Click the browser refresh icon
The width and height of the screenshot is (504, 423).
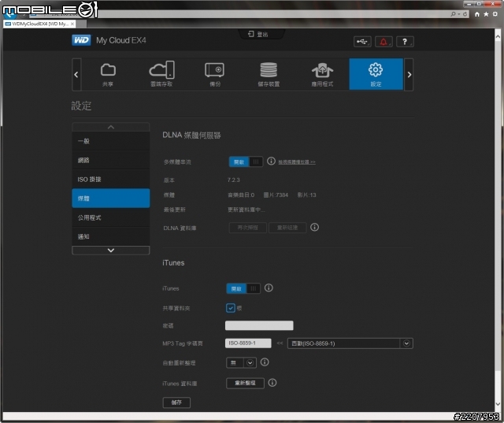coord(465,14)
